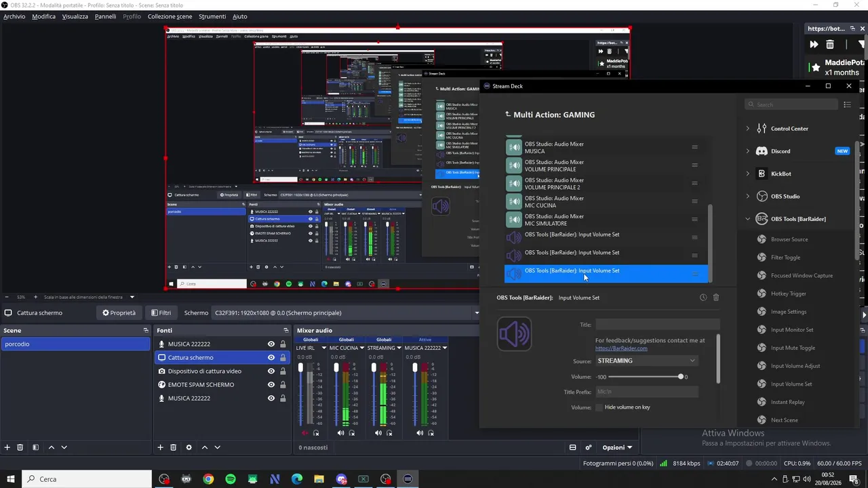Adjust the MIC CUCINA volume fader
This screenshot has width=868, height=488.
click(336, 394)
